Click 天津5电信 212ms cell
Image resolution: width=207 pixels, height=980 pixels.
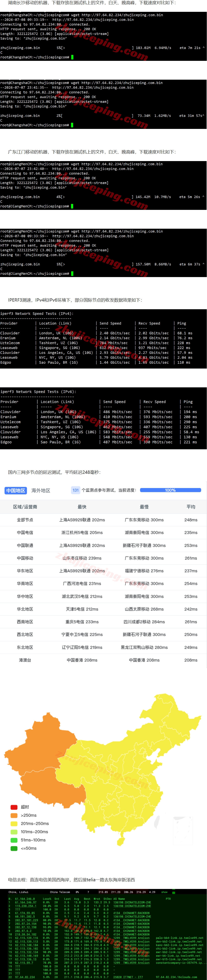click(x=82, y=609)
